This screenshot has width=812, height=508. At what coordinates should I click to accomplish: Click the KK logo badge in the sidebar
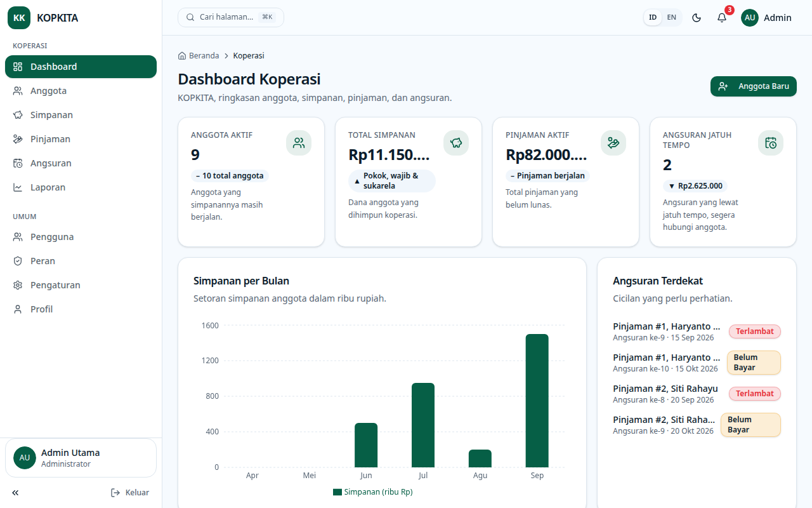(19, 18)
